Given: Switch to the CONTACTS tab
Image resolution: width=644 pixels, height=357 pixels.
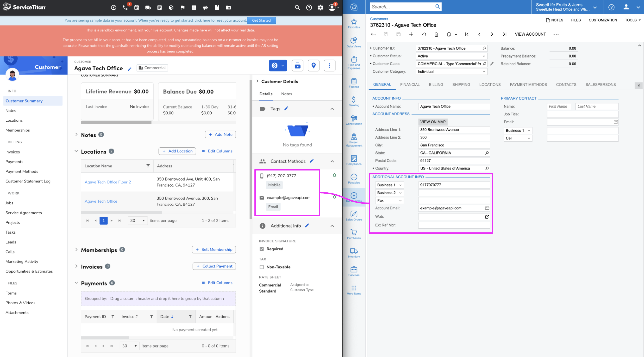Looking at the screenshot, I should tap(566, 85).
